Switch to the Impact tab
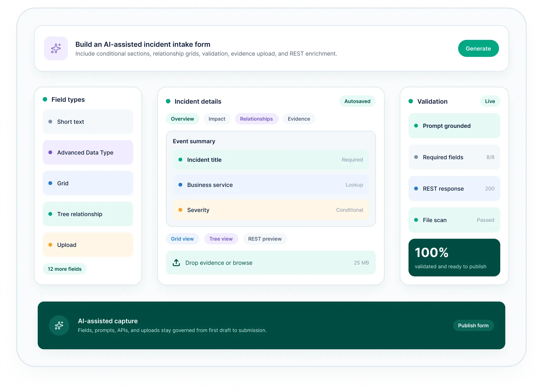 click(x=217, y=119)
